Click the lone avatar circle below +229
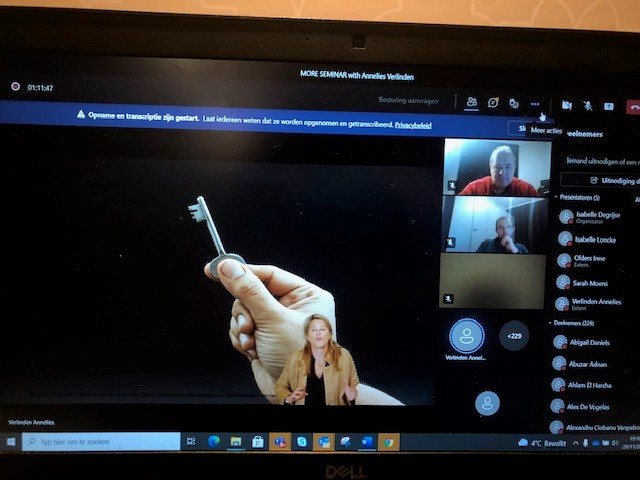Viewport: 640px width, 480px height. [x=487, y=404]
